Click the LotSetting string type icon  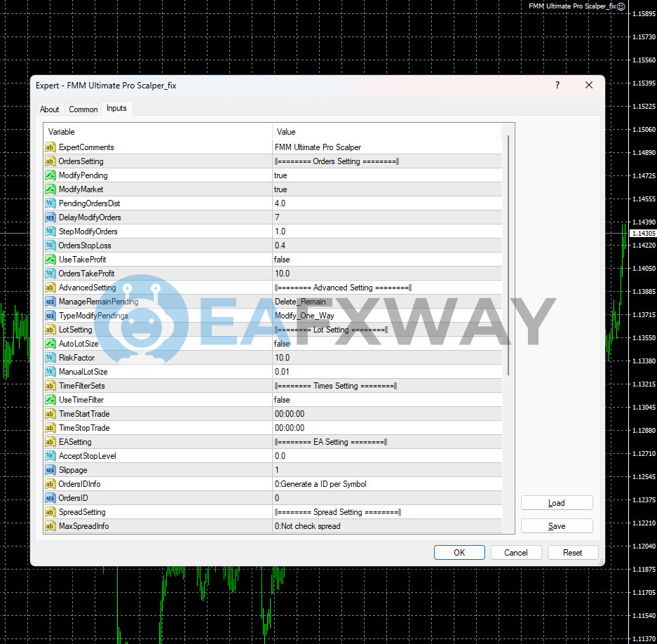pyautogui.click(x=50, y=330)
